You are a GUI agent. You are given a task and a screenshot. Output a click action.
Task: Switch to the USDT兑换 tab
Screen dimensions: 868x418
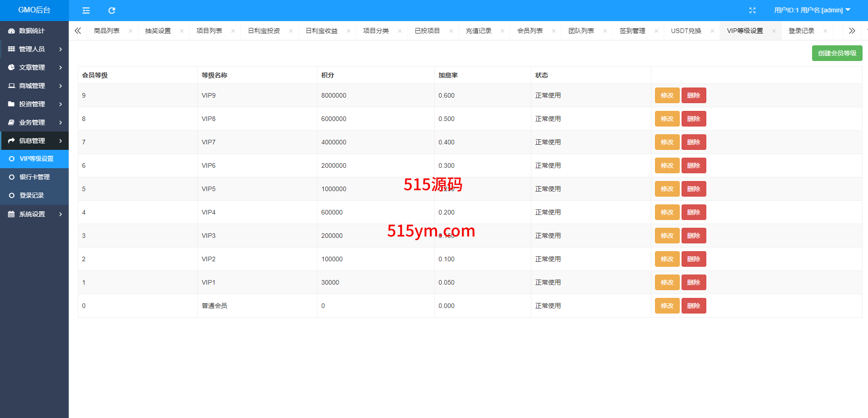686,31
